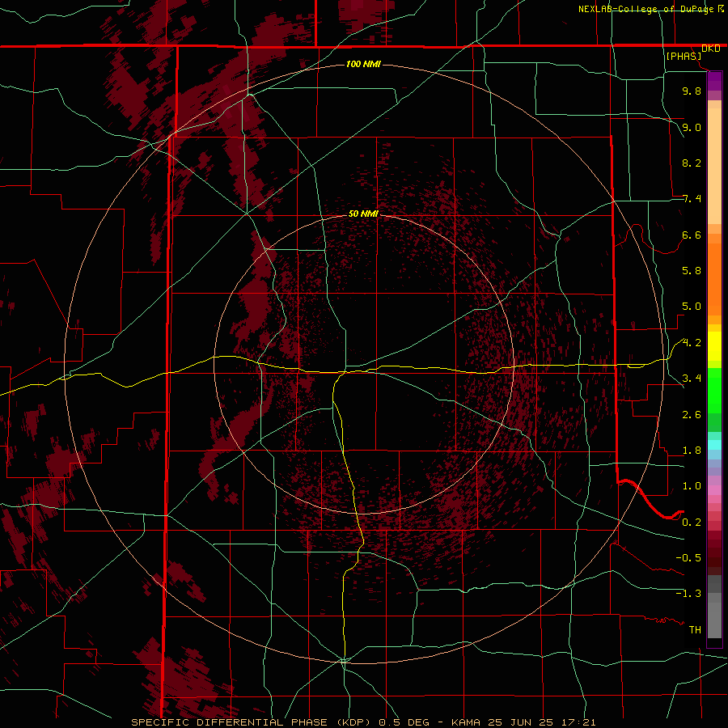Click the 7.4 scale value
Image resolution: width=728 pixels, height=728 pixels.
[x=692, y=199]
